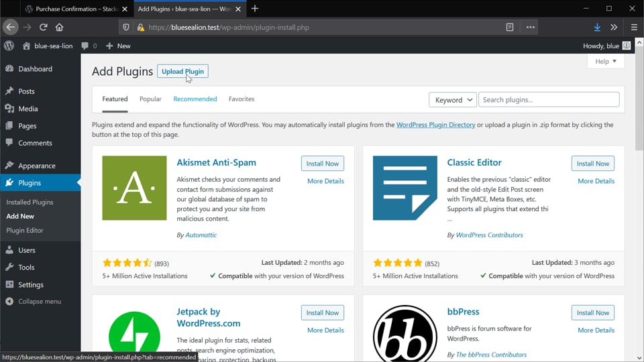Open the Classic Editor title link
The image size is (644, 362).
pos(474,162)
